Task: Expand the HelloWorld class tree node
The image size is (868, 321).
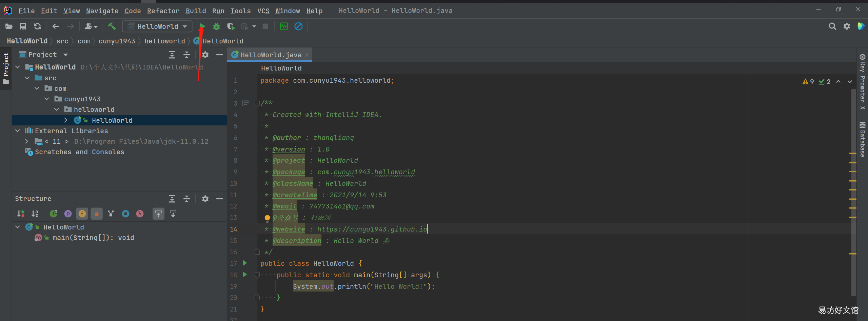Action: point(65,120)
